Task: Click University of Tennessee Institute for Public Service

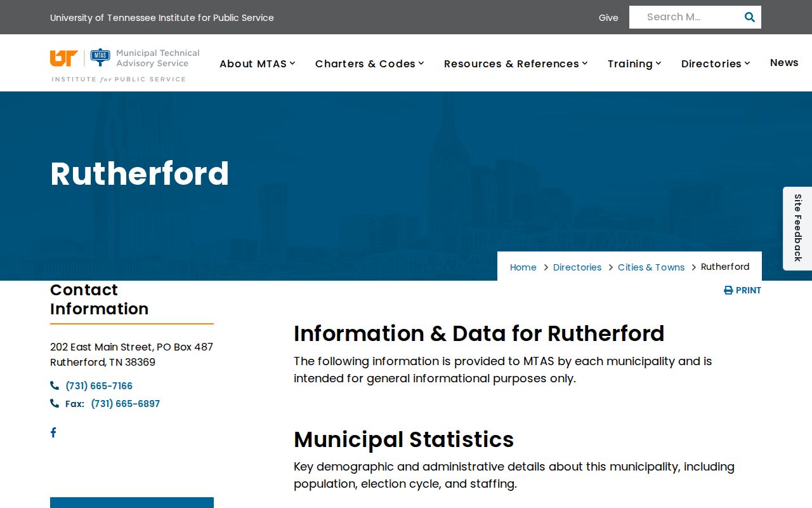Action: point(162,18)
